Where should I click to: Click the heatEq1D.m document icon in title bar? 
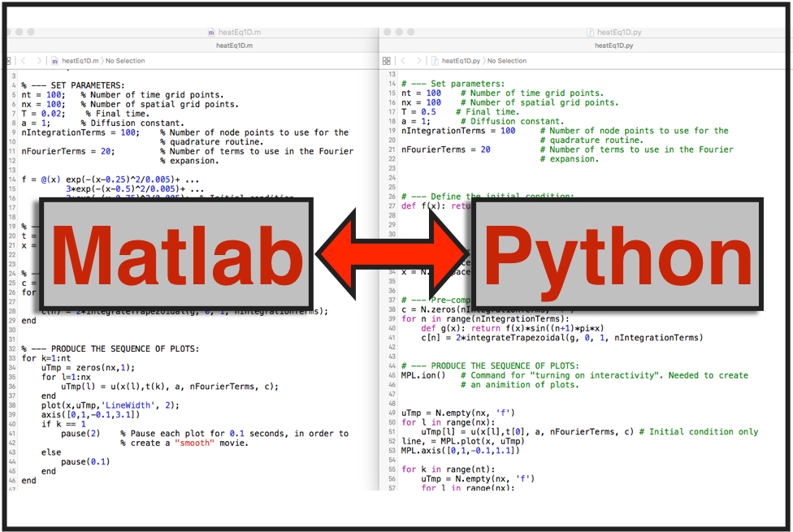point(211,32)
